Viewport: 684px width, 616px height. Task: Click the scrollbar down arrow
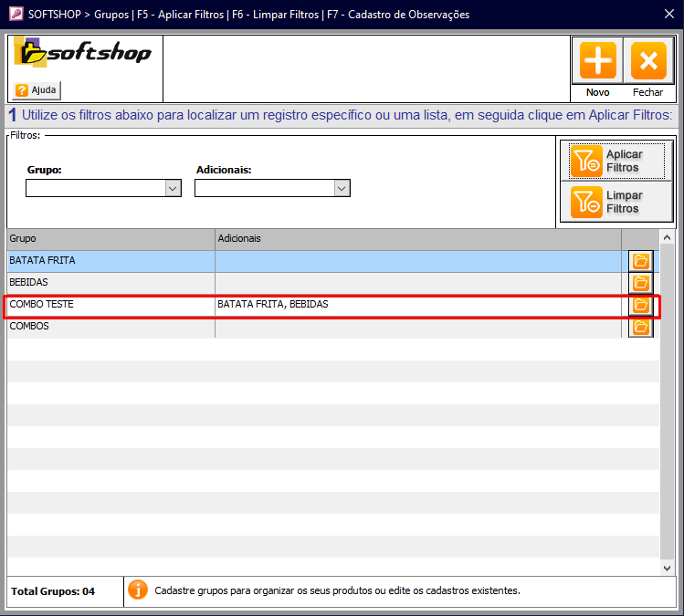click(668, 568)
